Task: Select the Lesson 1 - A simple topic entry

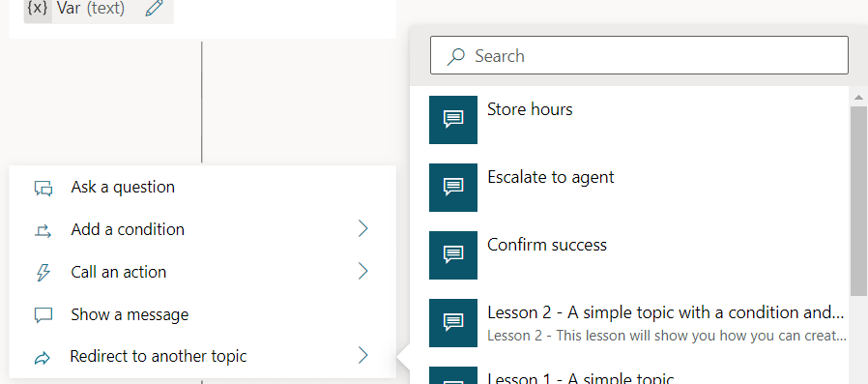Action: click(637, 374)
